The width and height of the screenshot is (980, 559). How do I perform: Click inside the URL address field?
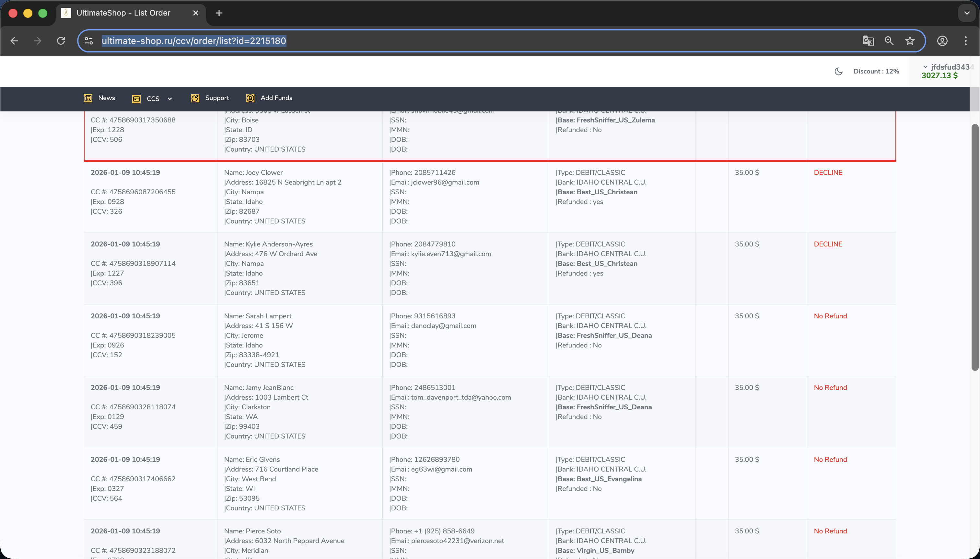(461, 41)
